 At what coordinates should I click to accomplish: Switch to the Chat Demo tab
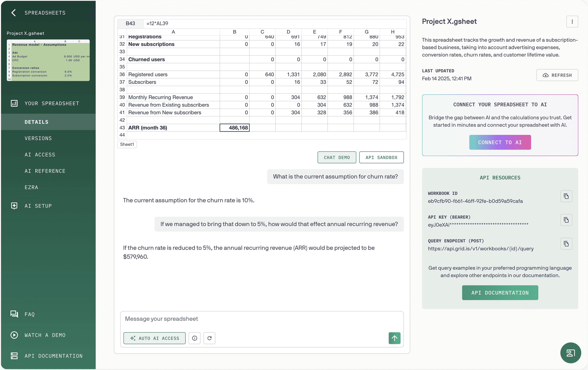click(x=337, y=157)
